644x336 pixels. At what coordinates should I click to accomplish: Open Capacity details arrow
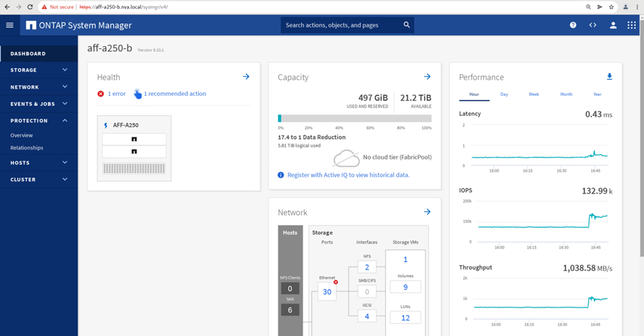click(x=427, y=77)
